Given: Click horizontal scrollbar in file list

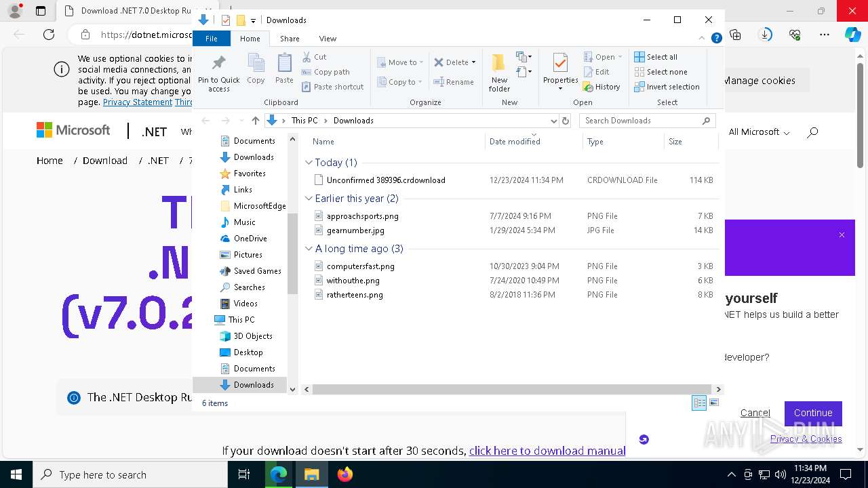Looking at the screenshot, I should (512, 389).
